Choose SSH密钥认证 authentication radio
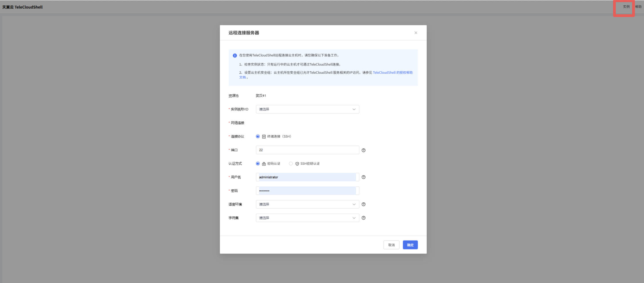 pos(291,164)
